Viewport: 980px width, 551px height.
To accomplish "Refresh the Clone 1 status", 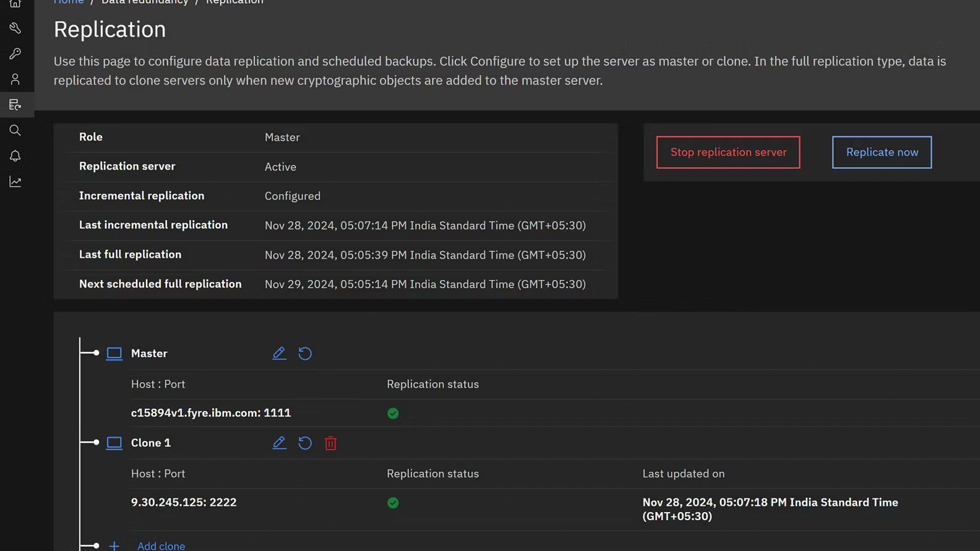I will pyautogui.click(x=305, y=443).
